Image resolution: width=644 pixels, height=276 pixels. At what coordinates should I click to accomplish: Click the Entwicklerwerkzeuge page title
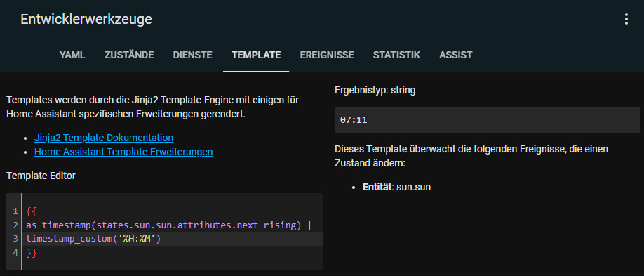tap(86, 20)
